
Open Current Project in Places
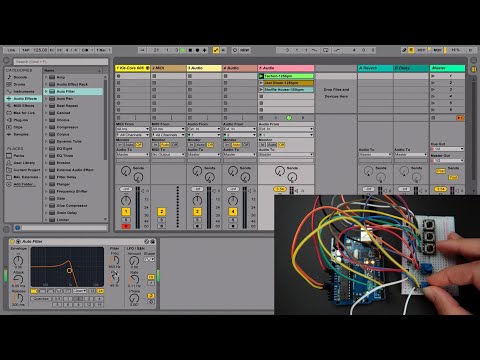(x=24, y=170)
